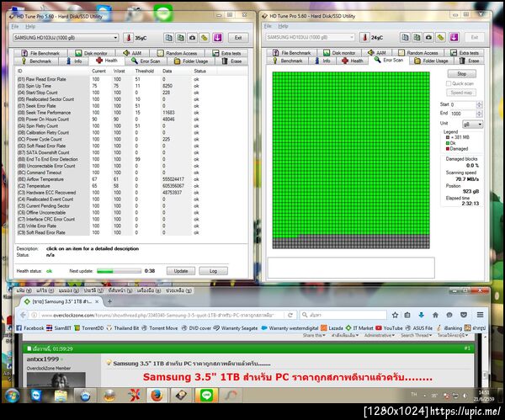505x420 pixels.
Task: Click Firefox back arrow button
Action: [23, 315]
